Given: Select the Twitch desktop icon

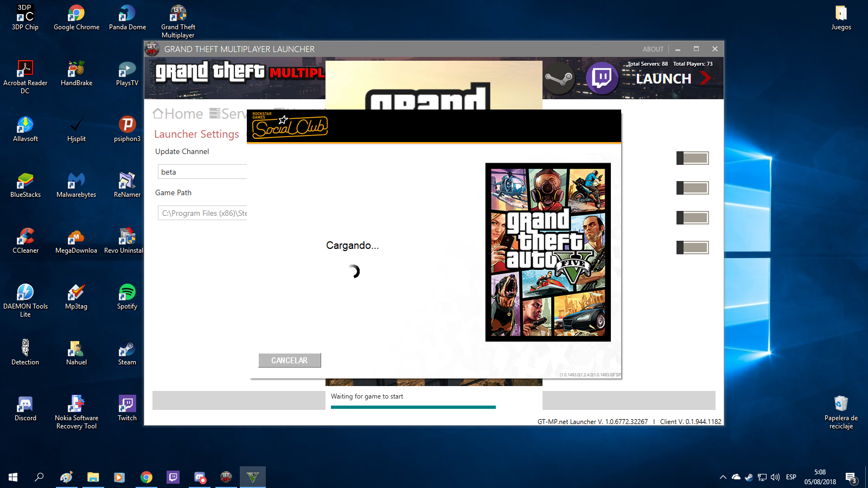Looking at the screenshot, I should pyautogui.click(x=127, y=408).
